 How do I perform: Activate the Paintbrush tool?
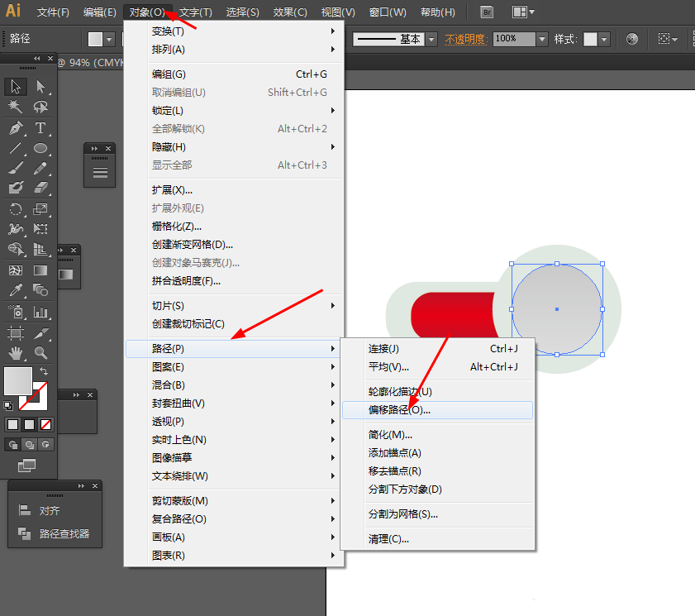point(16,168)
